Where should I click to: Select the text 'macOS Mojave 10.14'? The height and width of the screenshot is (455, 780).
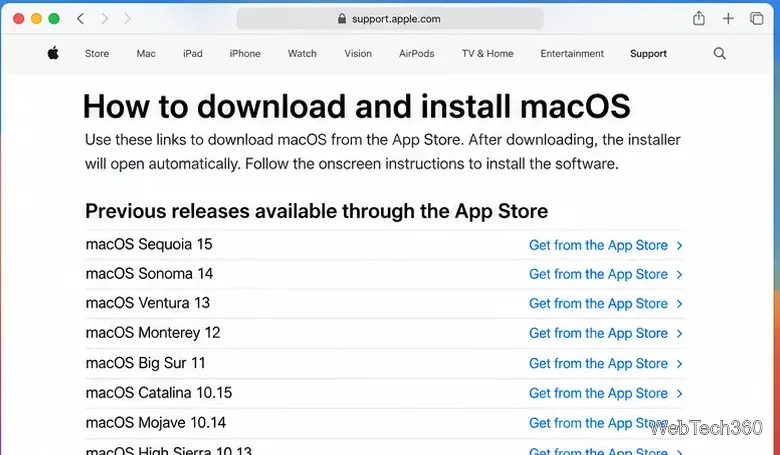tap(156, 423)
